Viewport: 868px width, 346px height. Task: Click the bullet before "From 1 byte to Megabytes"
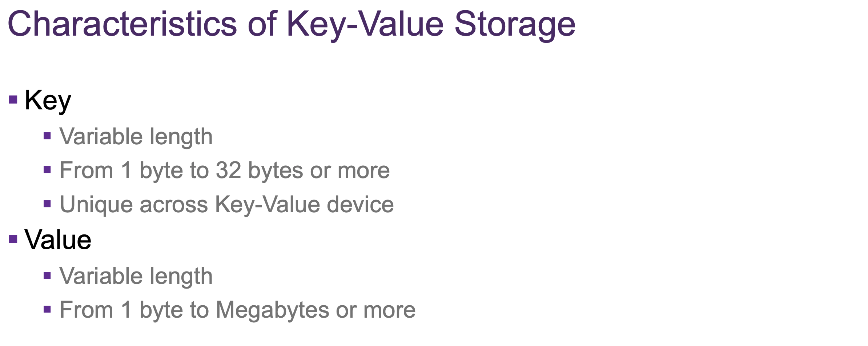(47, 309)
